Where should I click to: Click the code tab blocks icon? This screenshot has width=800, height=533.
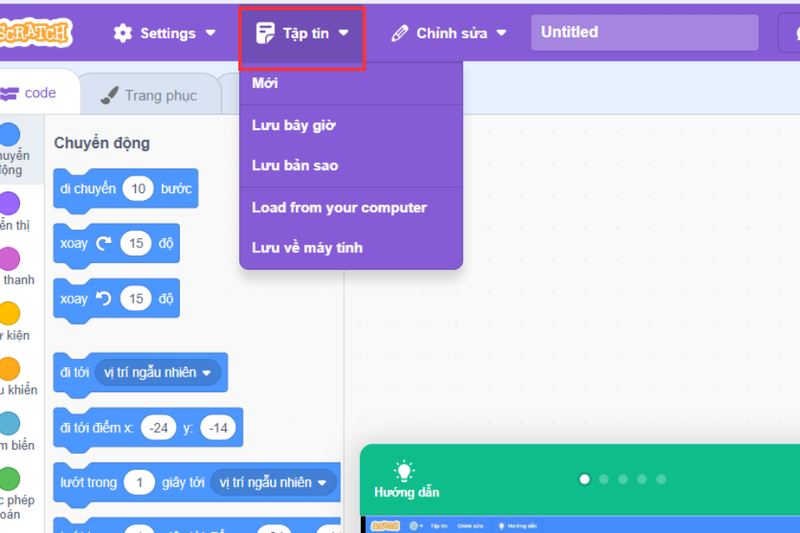tap(9, 94)
